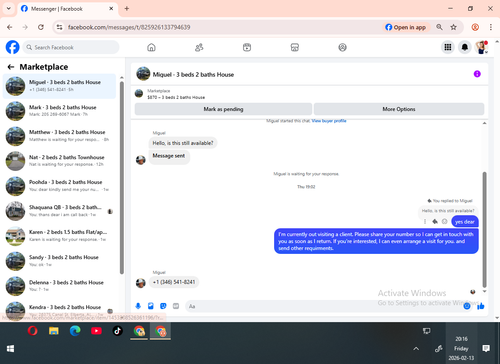The height and width of the screenshot is (364, 500).
Task: Open conversation info purple icon
Action: click(x=477, y=74)
